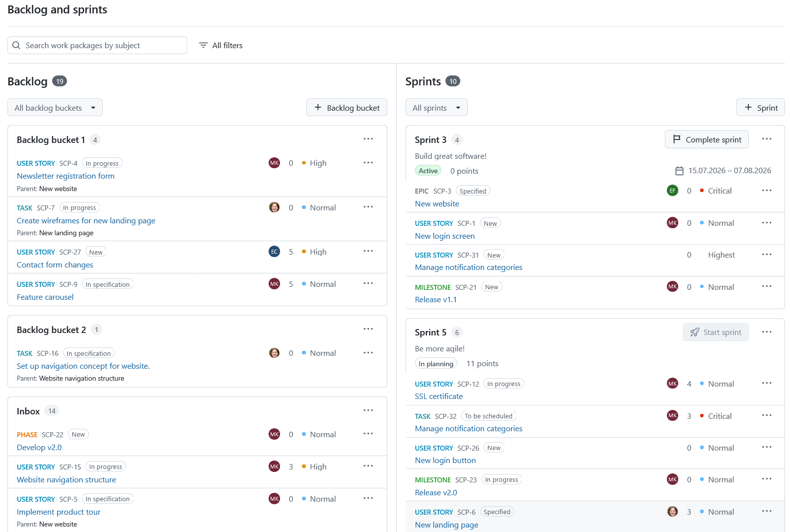Open the three-dot menu for SCP-27 Contact form changes
The image size is (790, 532).
368,251
